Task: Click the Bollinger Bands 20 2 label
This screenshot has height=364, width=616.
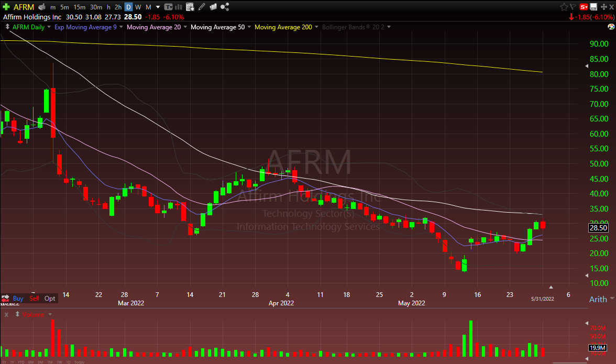Action: click(x=353, y=27)
